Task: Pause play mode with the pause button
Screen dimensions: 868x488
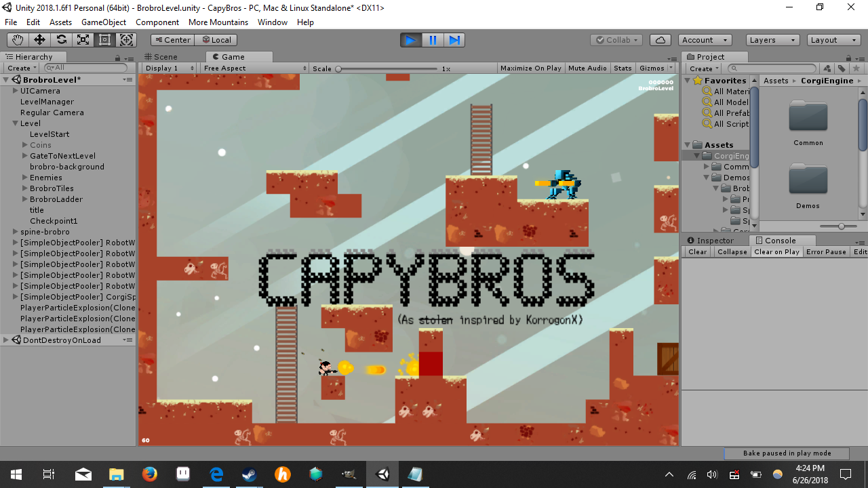Action: click(x=432, y=39)
